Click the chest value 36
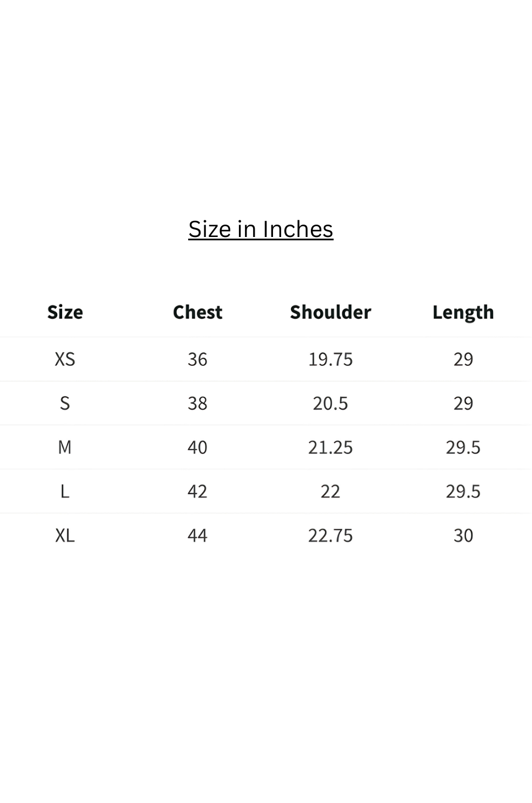Screen dimensions: 532x803 coord(197,359)
